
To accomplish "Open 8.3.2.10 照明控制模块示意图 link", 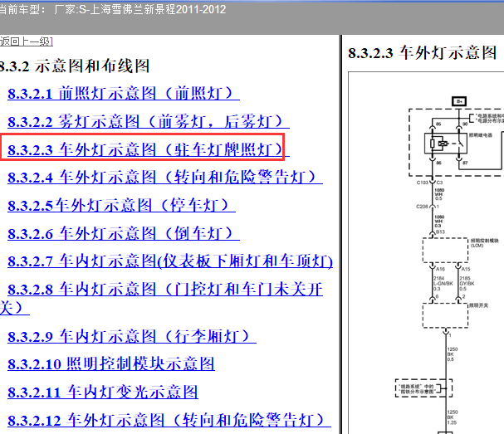I will click(x=111, y=364).
